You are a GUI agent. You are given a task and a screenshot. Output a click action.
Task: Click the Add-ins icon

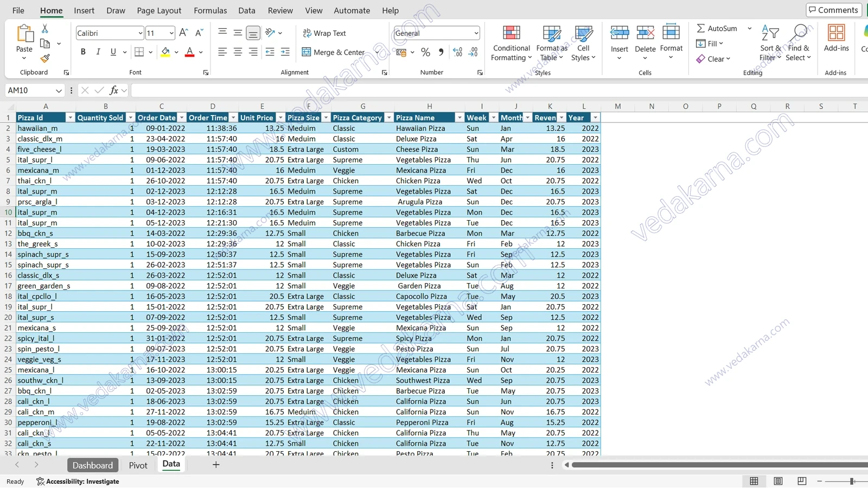[836, 33]
